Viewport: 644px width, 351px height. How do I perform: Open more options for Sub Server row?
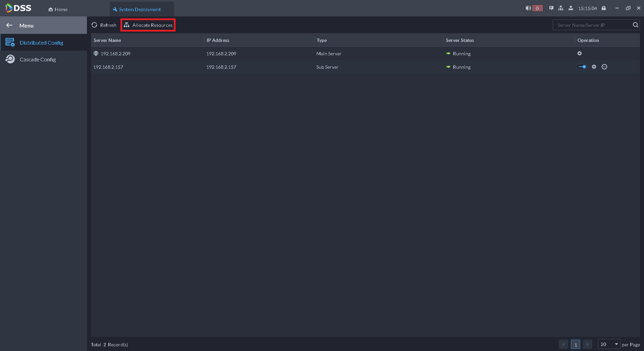pyautogui.click(x=604, y=67)
